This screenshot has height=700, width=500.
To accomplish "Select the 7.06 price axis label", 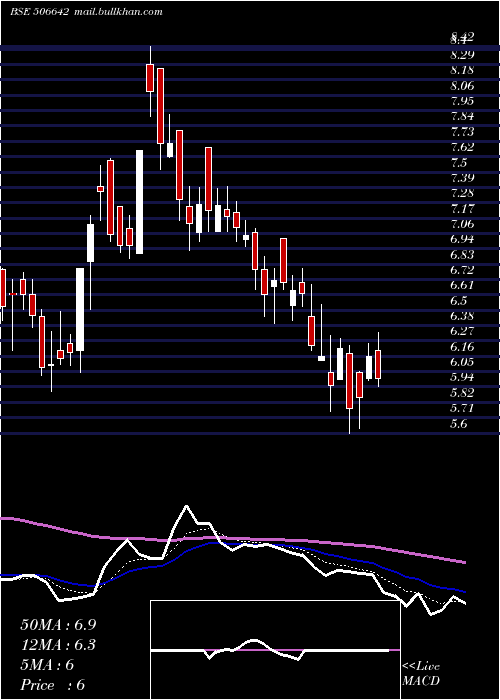I will click(x=462, y=224).
